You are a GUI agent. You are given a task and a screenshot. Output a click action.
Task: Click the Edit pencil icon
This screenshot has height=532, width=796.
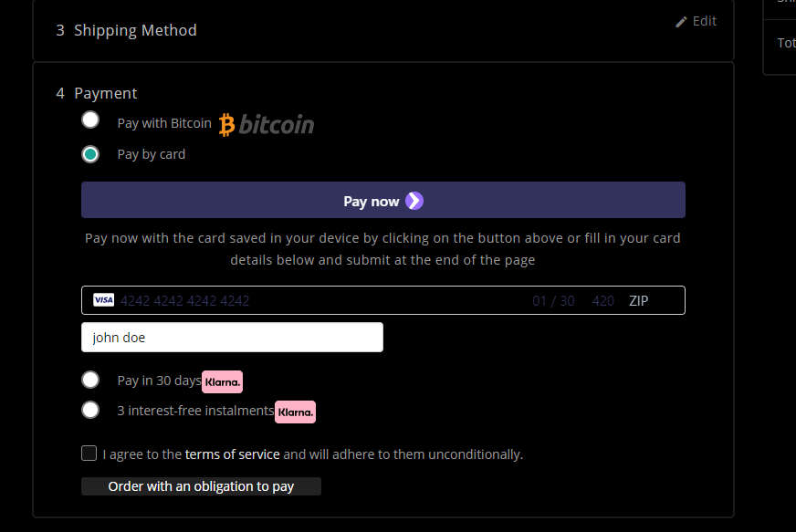(681, 22)
